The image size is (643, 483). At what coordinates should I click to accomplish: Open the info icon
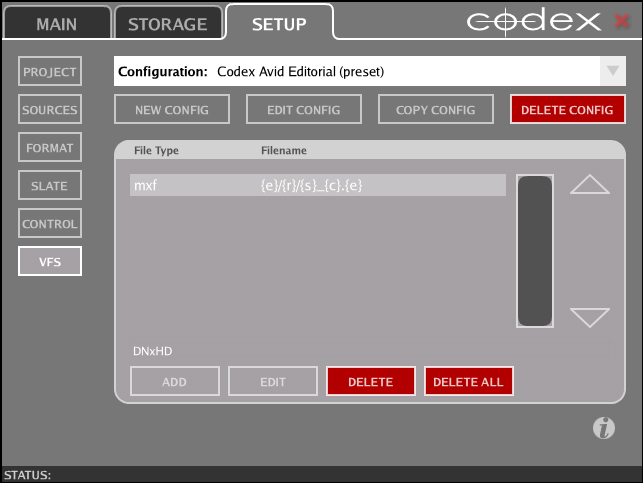pos(604,428)
